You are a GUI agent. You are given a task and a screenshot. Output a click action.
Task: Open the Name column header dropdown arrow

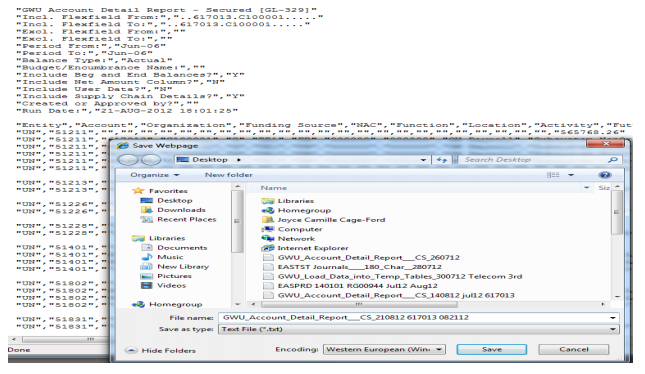pyautogui.click(x=587, y=188)
